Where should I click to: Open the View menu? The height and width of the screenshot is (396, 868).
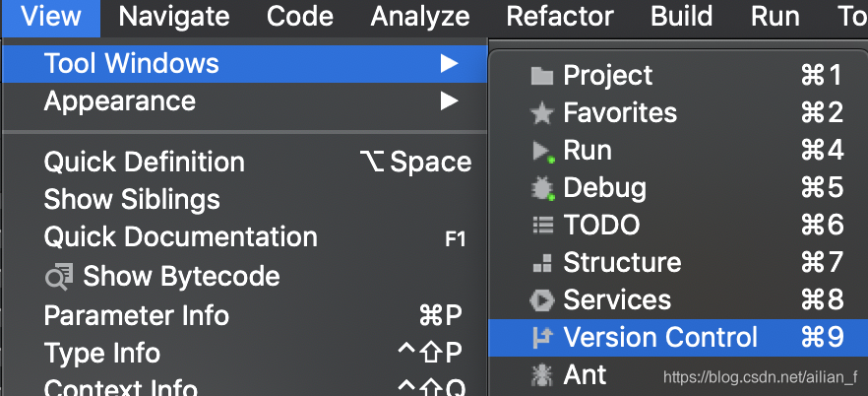(51, 17)
